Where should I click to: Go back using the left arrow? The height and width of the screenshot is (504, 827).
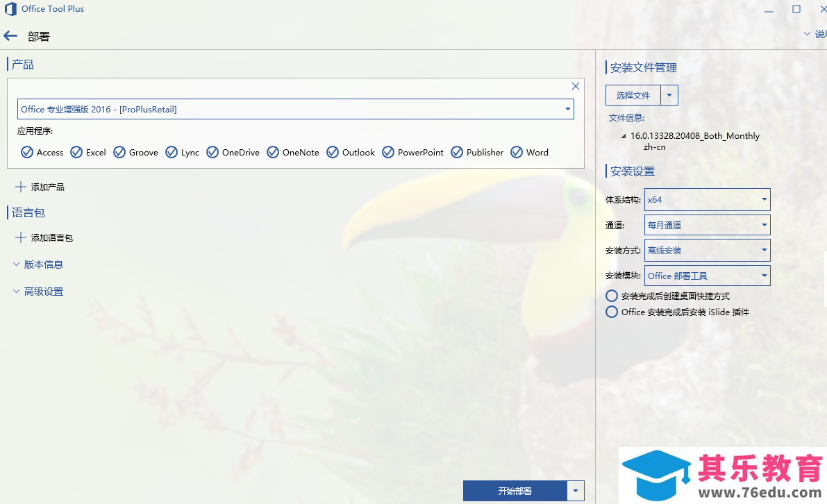(x=10, y=36)
